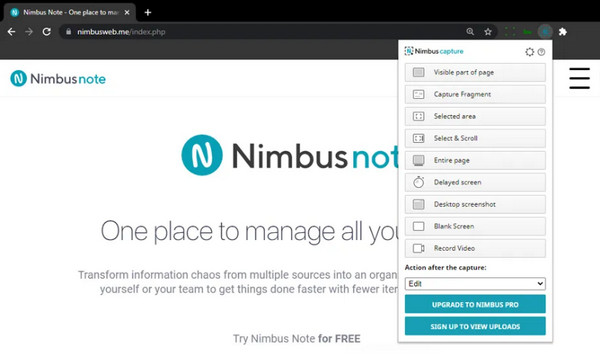Choose Record Video option
Screen dimensions: 600x363
(475, 248)
